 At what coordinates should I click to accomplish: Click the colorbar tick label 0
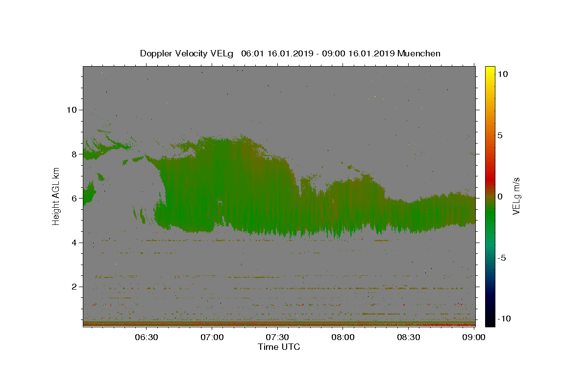pyautogui.click(x=499, y=196)
